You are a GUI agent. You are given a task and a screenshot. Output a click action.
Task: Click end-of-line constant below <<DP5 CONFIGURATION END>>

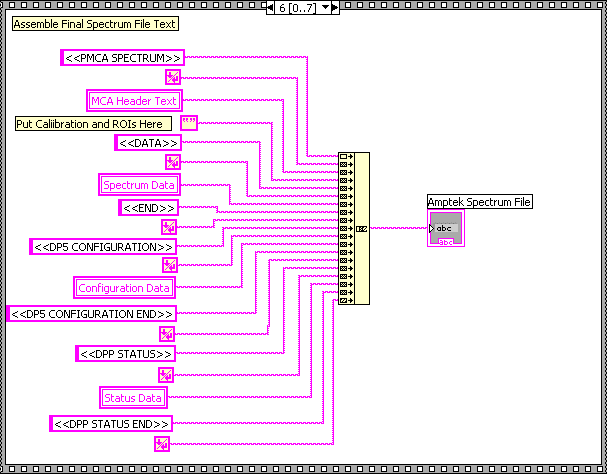167,334
